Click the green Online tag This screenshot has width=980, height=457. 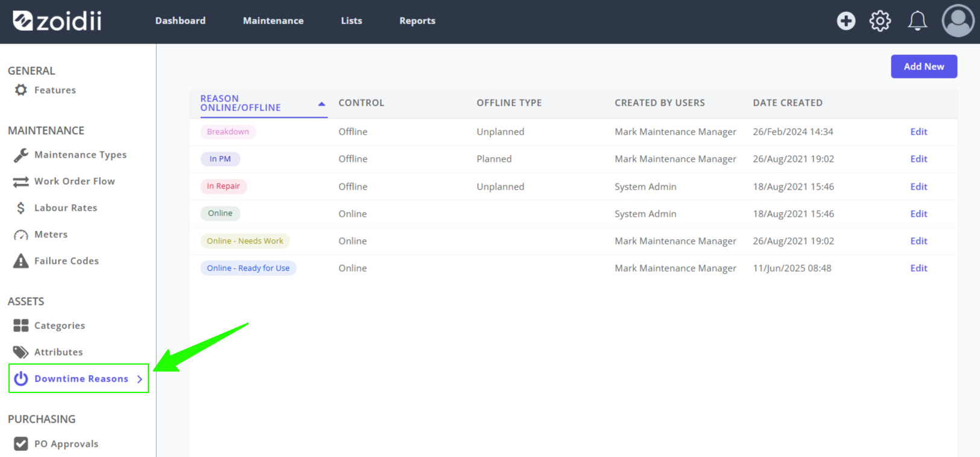(x=220, y=213)
